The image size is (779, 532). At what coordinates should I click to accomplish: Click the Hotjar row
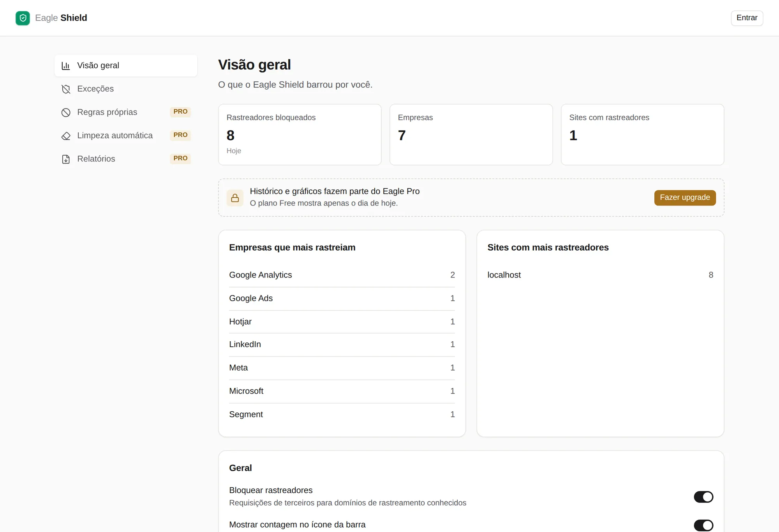(x=342, y=322)
